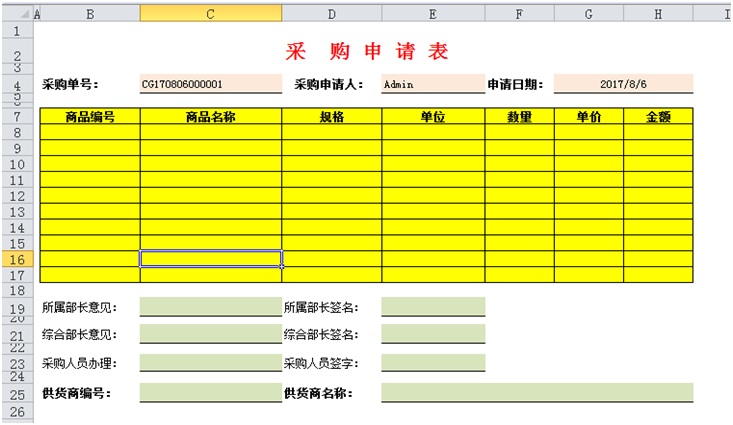Click the 采购单号 field containing CG170806000001
The image size is (733, 425).
click(x=210, y=85)
